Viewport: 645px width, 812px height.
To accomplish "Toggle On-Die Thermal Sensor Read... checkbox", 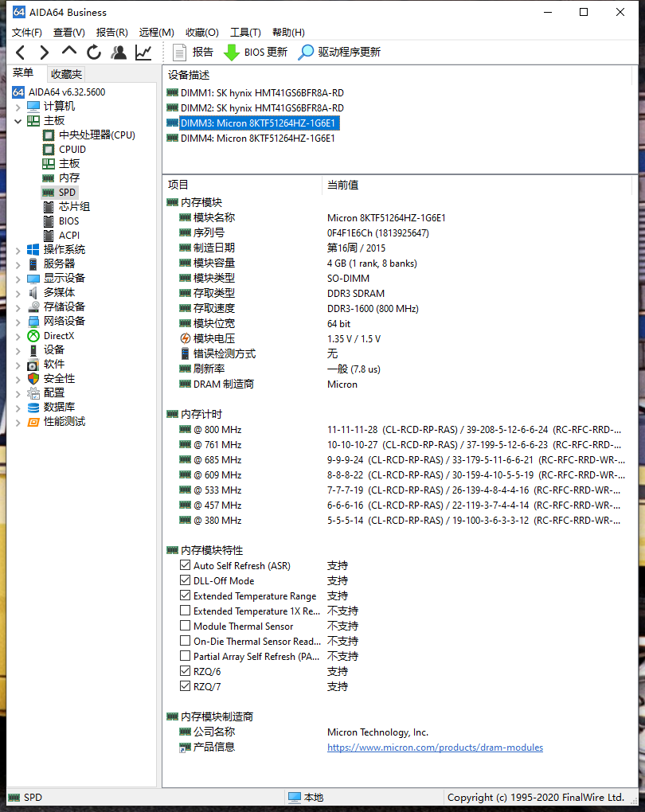I will [x=185, y=641].
